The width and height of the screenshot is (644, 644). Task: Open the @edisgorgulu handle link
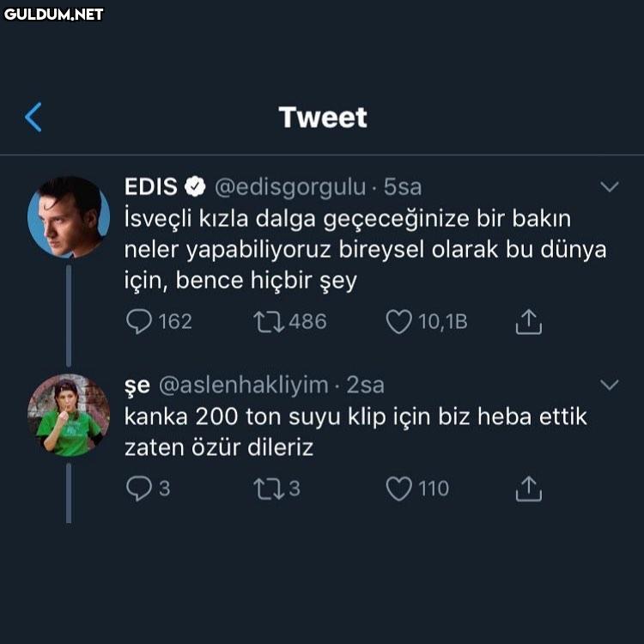[x=289, y=186]
